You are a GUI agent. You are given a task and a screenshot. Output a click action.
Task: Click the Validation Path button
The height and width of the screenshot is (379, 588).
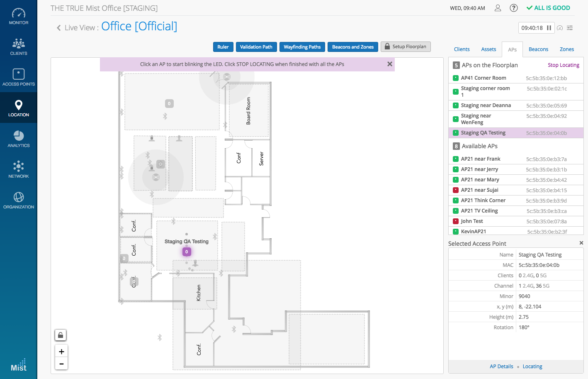[256, 47]
